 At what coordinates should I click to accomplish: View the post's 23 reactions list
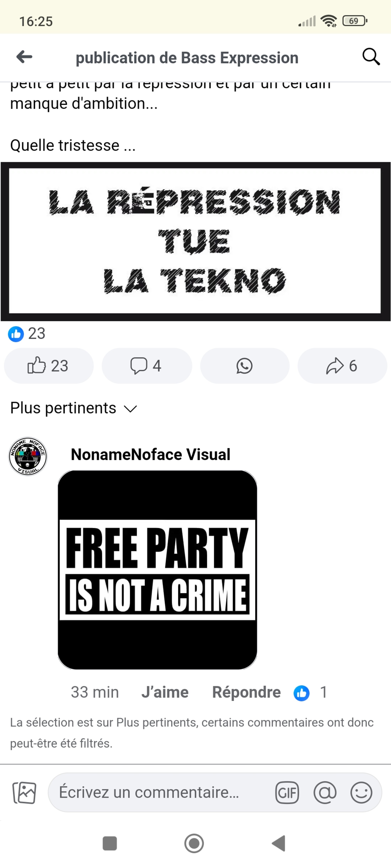(26, 334)
